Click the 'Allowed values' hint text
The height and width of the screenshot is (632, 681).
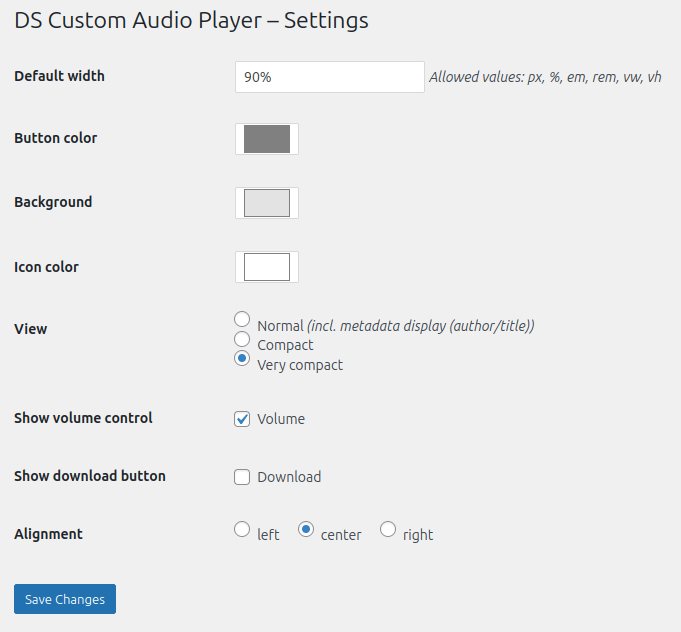(545, 77)
